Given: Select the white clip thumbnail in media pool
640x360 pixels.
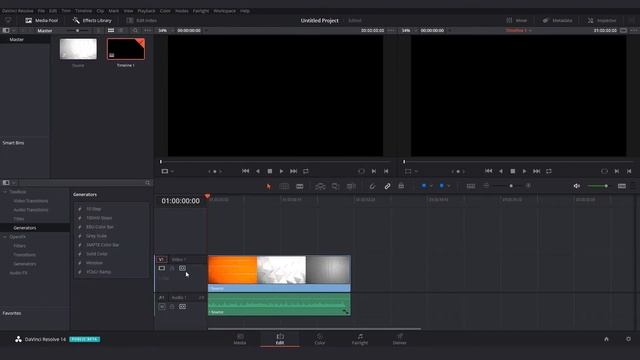Looking at the screenshot, I should [x=78, y=49].
